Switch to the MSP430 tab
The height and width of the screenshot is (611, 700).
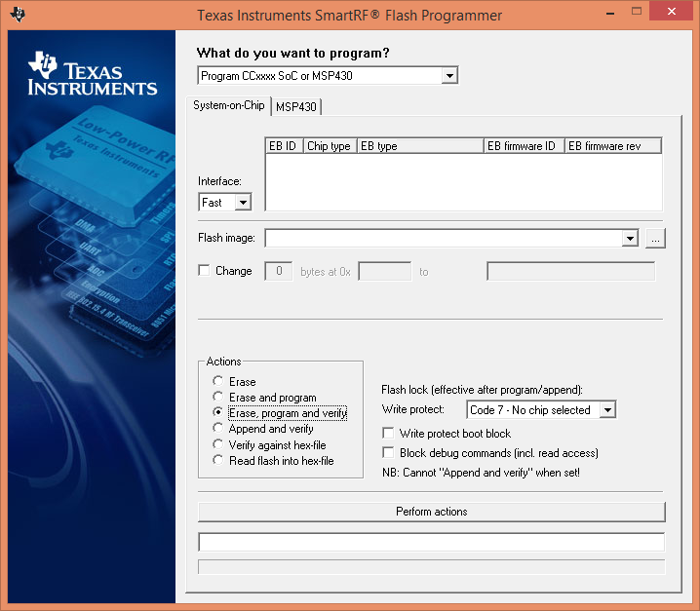(296, 107)
